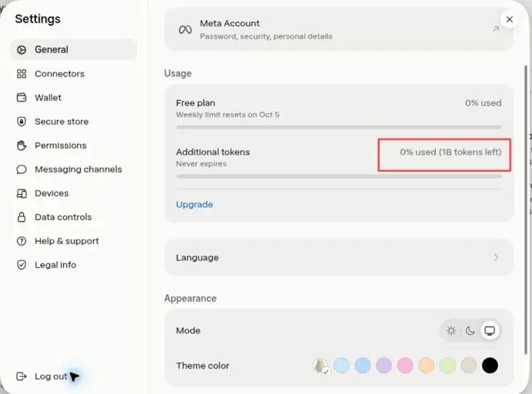Open the Connectors settings tab
This screenshot has width=532, height=394.
click(74, 74)
